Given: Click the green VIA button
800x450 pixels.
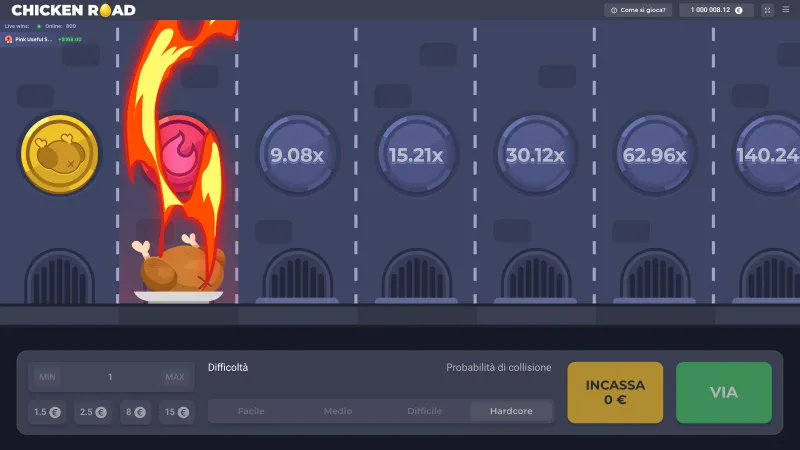Looking at the screenshot, I should pos(723,392).
